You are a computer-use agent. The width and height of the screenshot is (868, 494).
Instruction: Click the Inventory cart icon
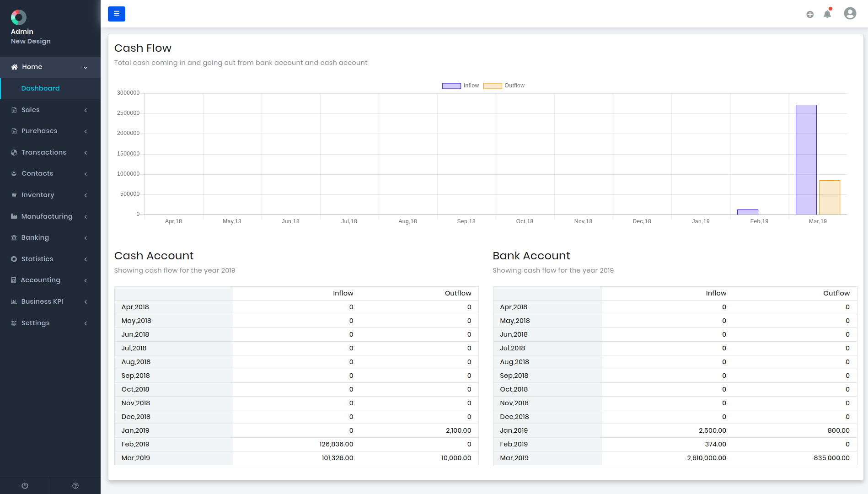[14, 195]
